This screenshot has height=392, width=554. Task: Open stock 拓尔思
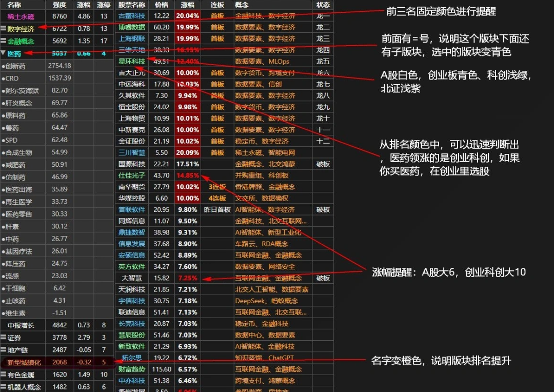coord(132,358)
